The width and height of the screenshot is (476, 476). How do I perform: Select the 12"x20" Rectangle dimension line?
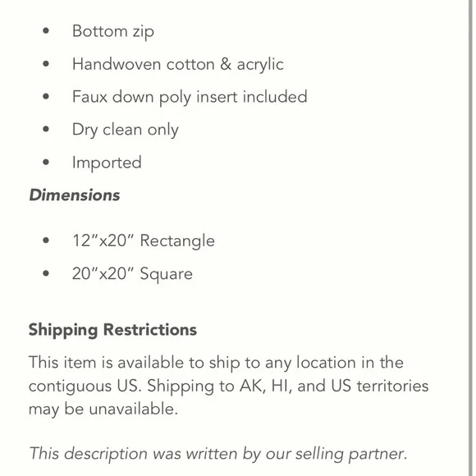pyautogui.click(x=144, y=240)
